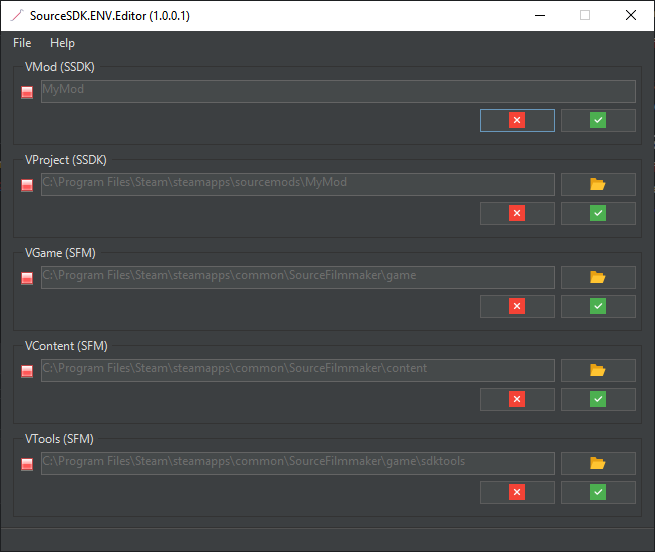
Task: Click the game\sdktools path field
Action: (x=298, y=463)
